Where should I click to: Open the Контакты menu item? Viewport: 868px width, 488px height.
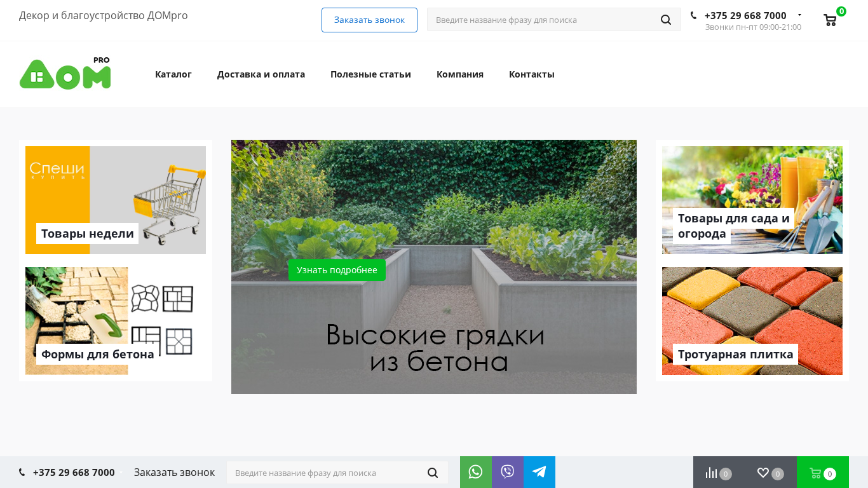(x=532, y=74)
